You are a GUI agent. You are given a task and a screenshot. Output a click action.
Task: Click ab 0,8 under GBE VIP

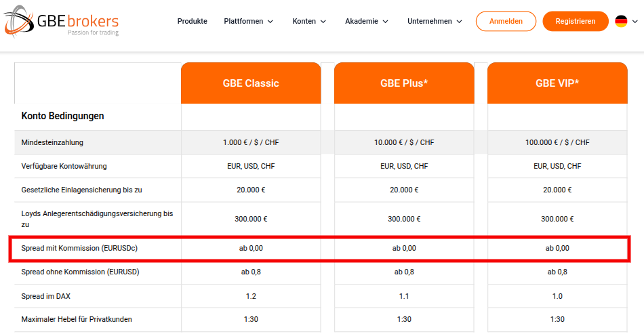coord(557,272)
